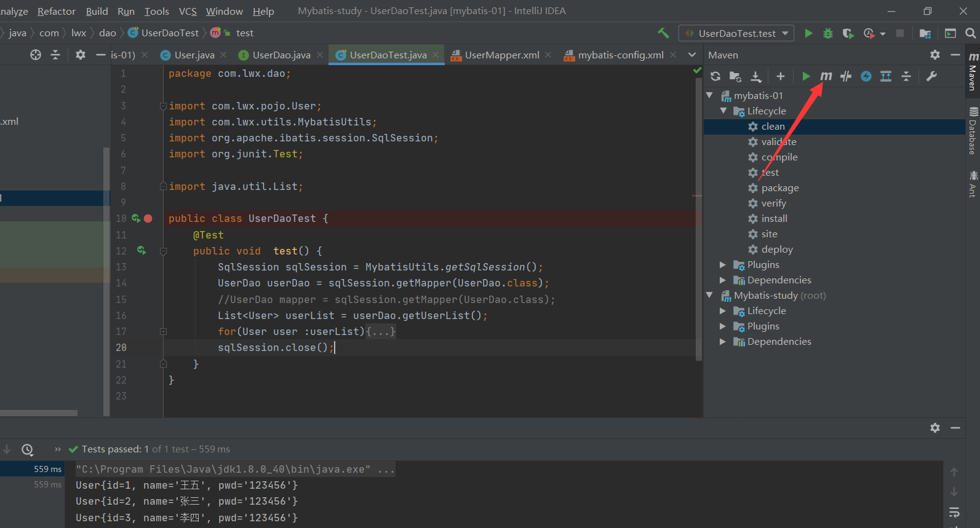Add a Maven project with the plus icon
This screenshot has height=528, width=980.
(x=781, y=76)
